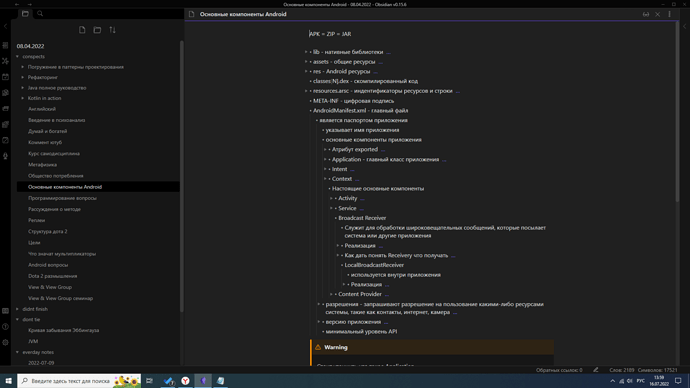
Task: Open the help icon in ribbon
Action: [x=5, y=326]
